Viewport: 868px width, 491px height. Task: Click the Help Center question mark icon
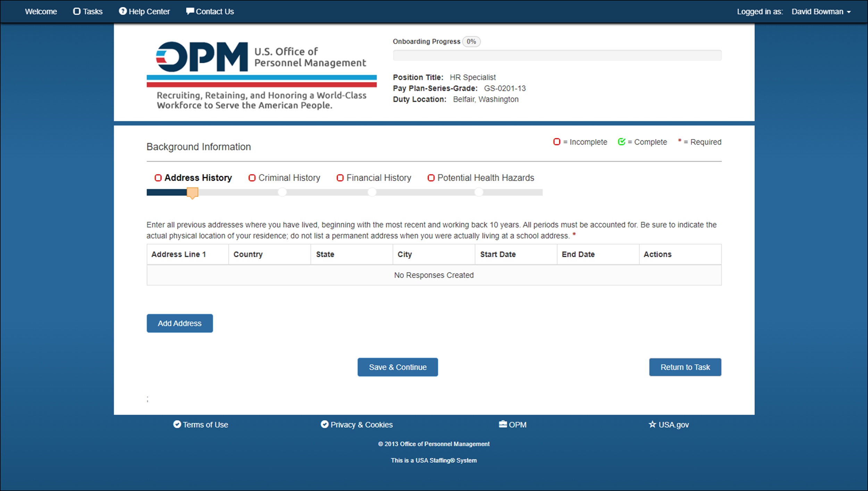point(123,11)
